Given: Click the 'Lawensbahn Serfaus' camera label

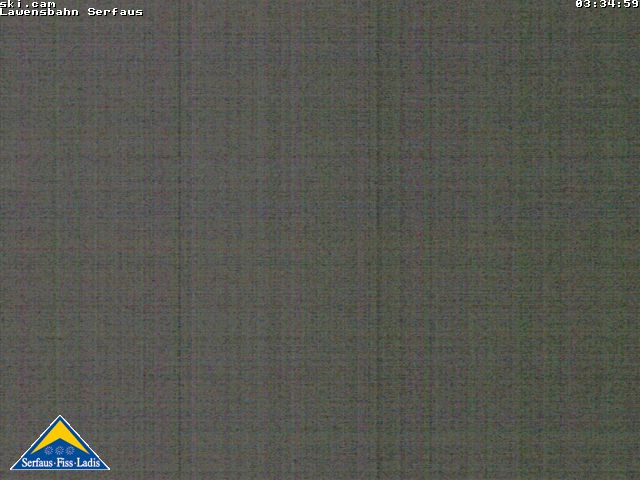Looking at the screenshot, I should 71,12.
